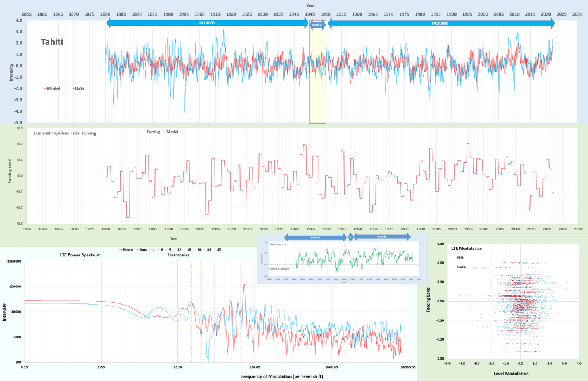588x381 pixels.
Task: Click the LTE Power Spectrum title
Action: tap(80, 255)
